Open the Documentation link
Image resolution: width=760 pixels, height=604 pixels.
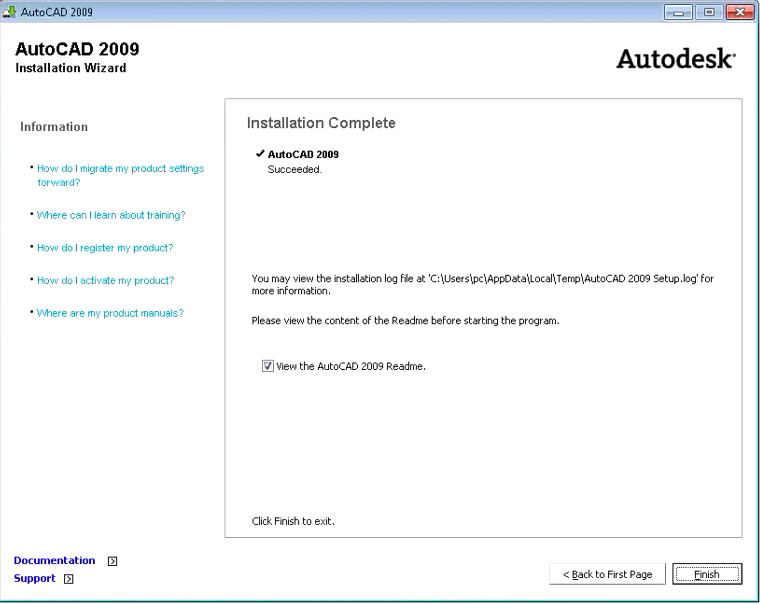pos(54,560)
